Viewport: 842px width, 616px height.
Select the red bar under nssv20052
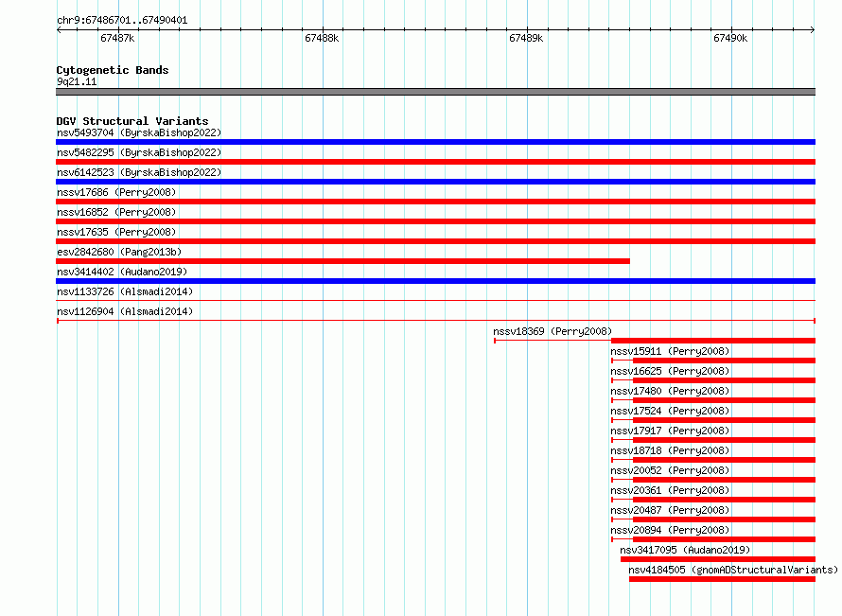(x=724, y=480)
